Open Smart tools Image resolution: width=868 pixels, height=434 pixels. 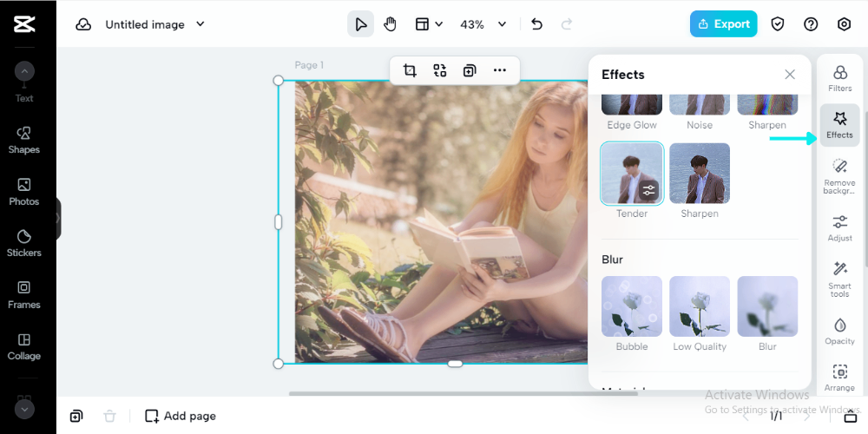click(839, 279)
